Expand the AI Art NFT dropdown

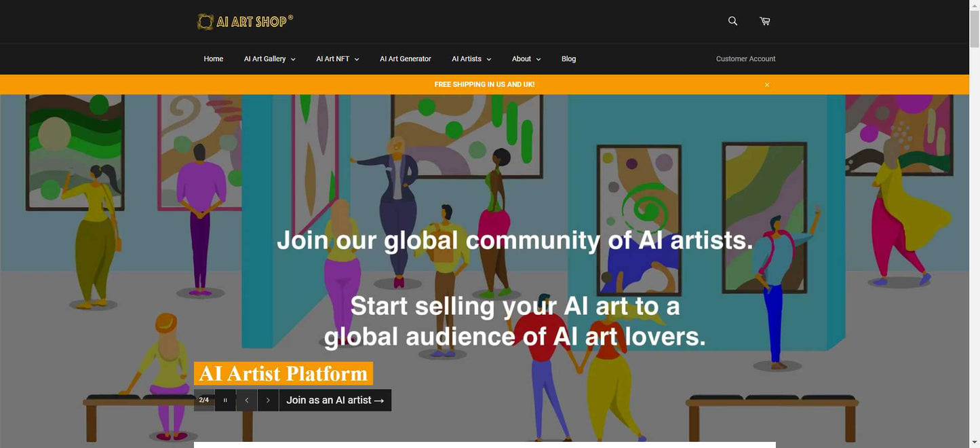(x=338, y=59)
